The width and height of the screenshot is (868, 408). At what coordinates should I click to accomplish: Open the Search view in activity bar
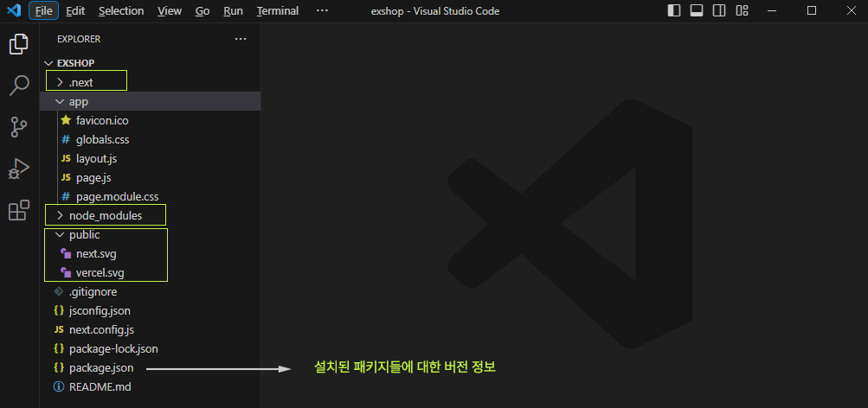coord(19,86)
